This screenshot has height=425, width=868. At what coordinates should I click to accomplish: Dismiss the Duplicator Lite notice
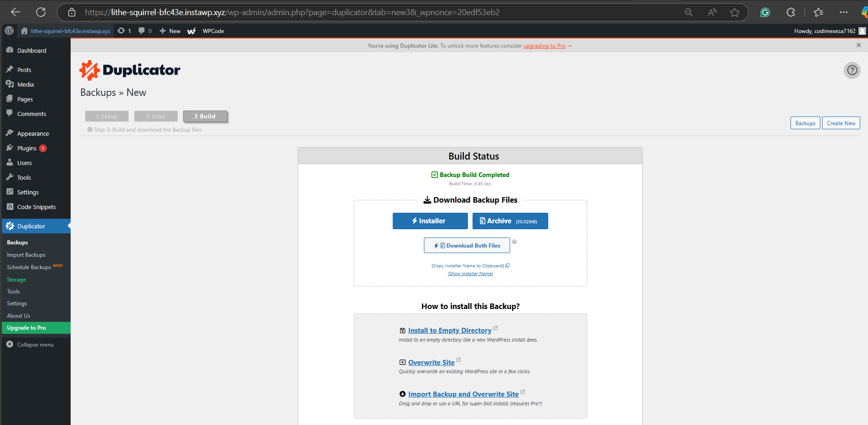(859, 45)
